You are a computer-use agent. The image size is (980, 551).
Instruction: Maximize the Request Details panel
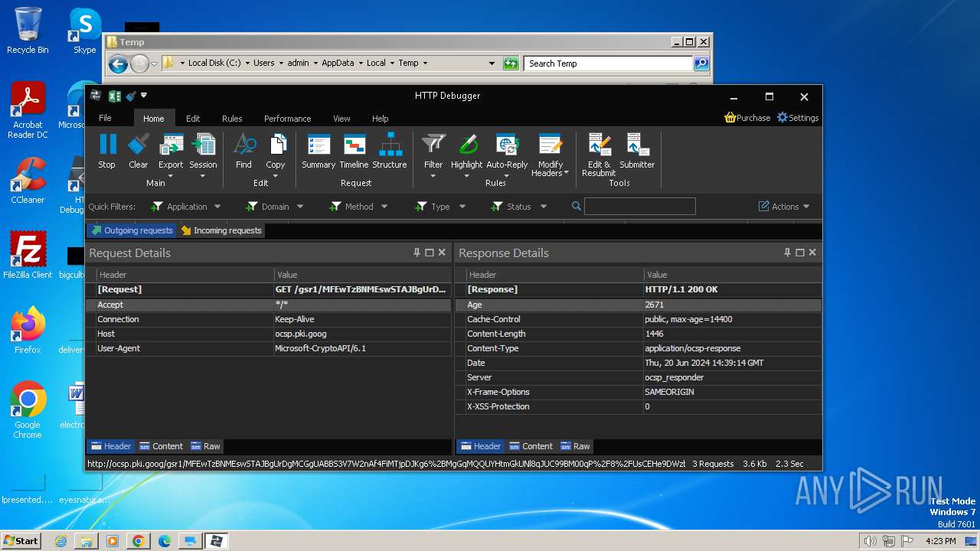click(x=430, y=253)
